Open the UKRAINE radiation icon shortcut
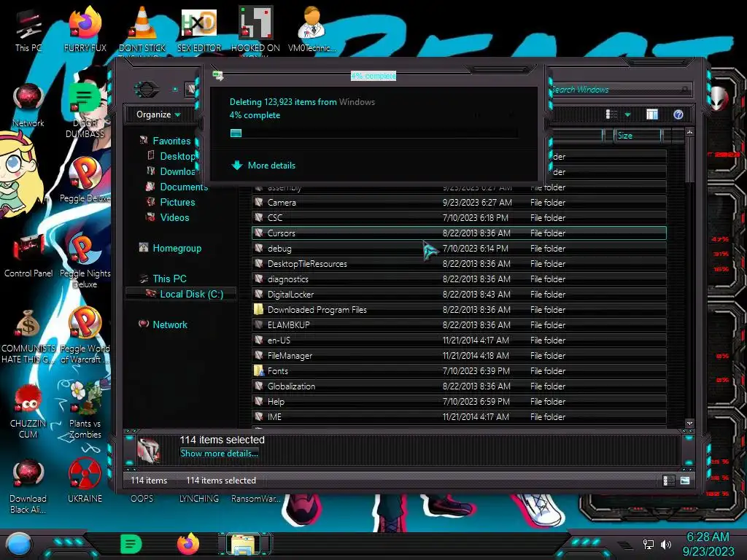747x560 pixels. (x=85, y=481)
